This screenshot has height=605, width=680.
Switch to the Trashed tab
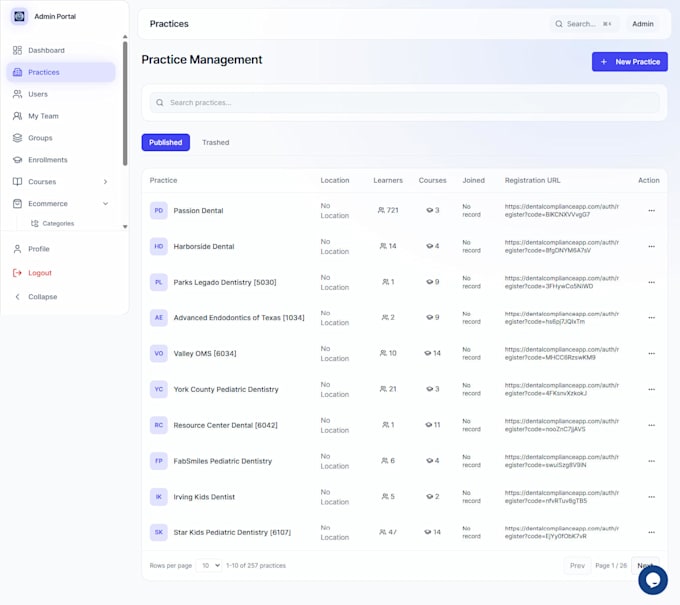(x=216, y=142)
